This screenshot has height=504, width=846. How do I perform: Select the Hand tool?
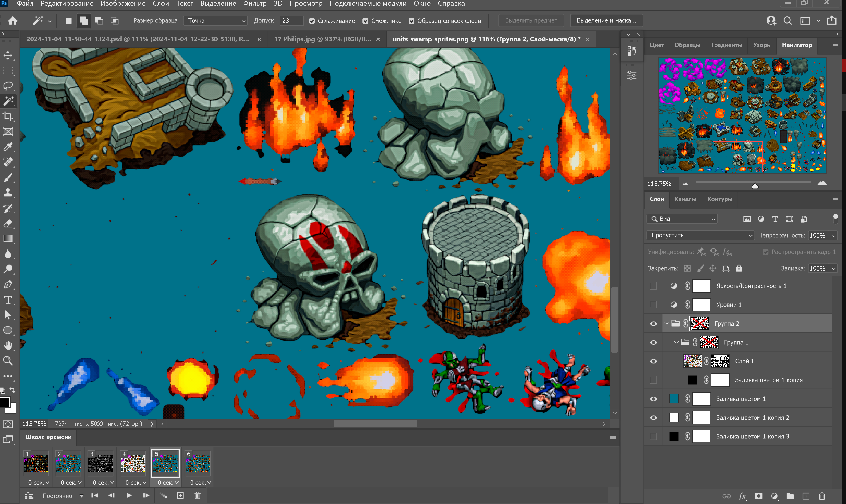pyautogui.click(x=8, y=345)
